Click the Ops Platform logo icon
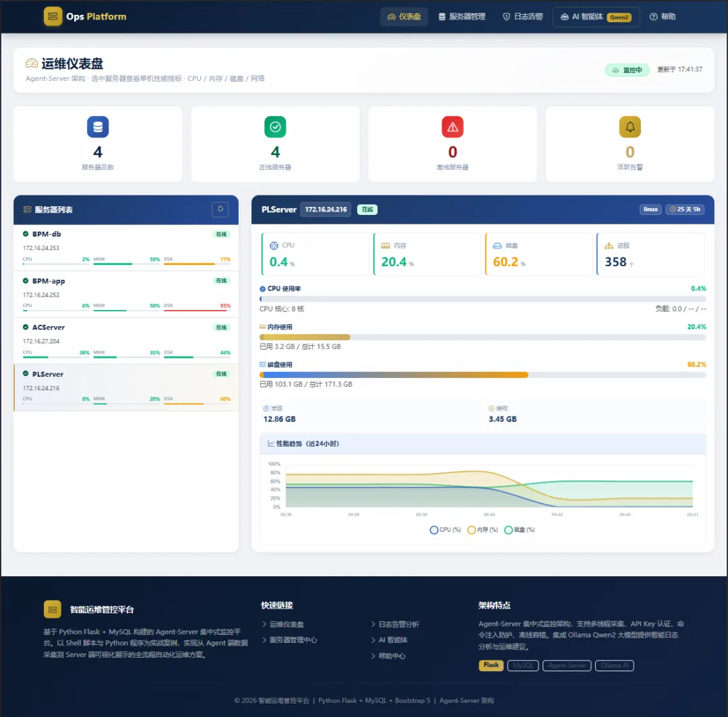The image size is (728, 717). [53, 16]
